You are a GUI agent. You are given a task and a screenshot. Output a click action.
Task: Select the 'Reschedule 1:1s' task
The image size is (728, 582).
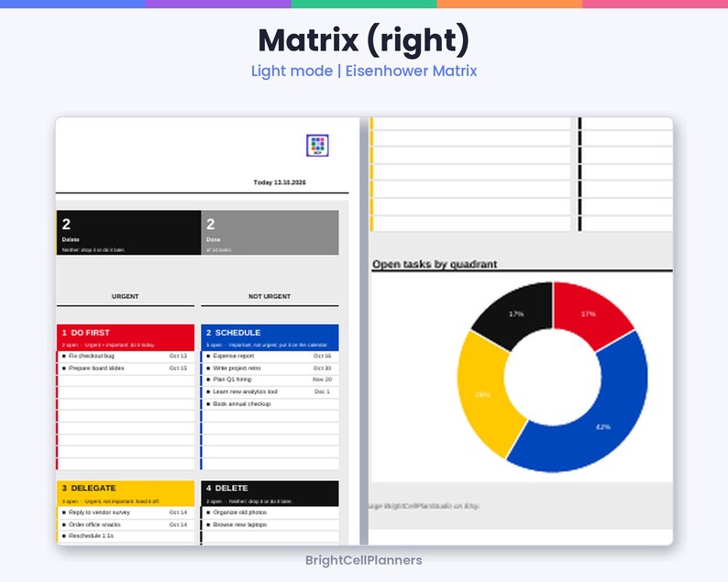point(91,535)
